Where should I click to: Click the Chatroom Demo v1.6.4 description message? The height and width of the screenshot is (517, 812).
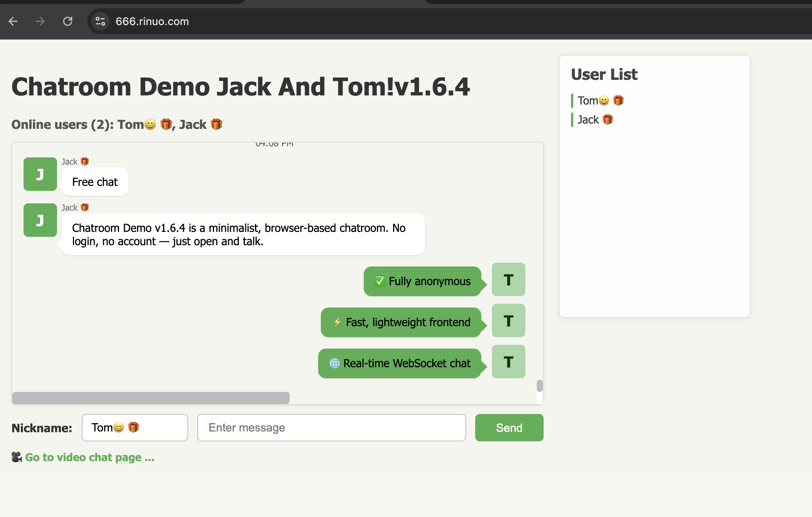[x=243, y=234]
